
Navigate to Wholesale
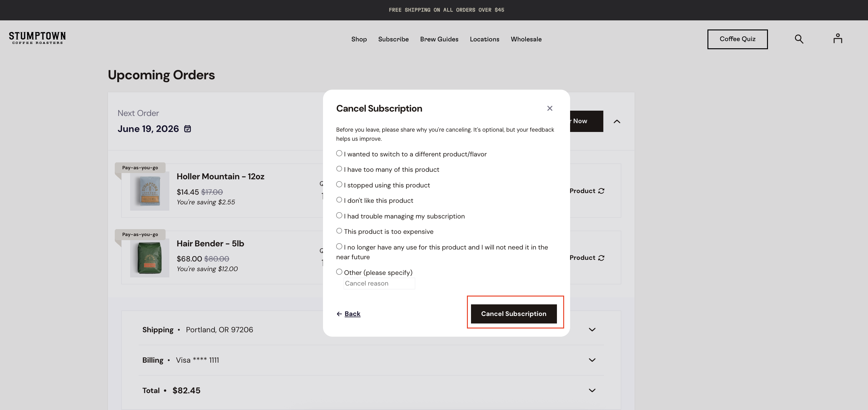coord(526,39)
